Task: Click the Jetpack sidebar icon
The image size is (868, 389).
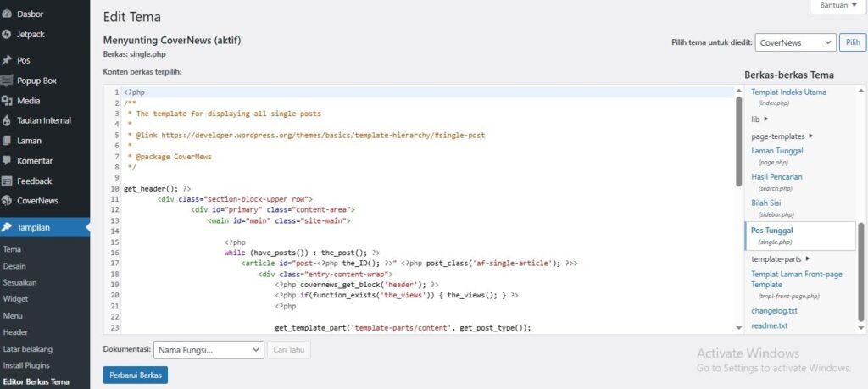Action: coord(7,34)
